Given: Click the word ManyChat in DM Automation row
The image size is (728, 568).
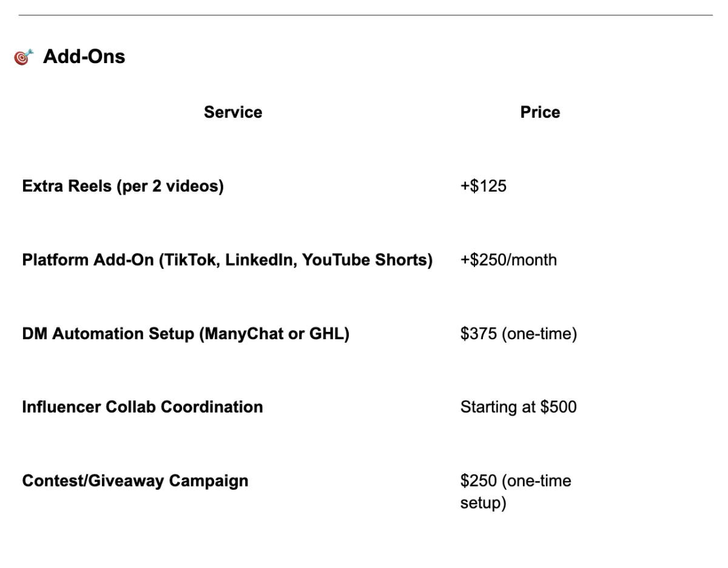Looking at the screenshot, I should point(255,334).
